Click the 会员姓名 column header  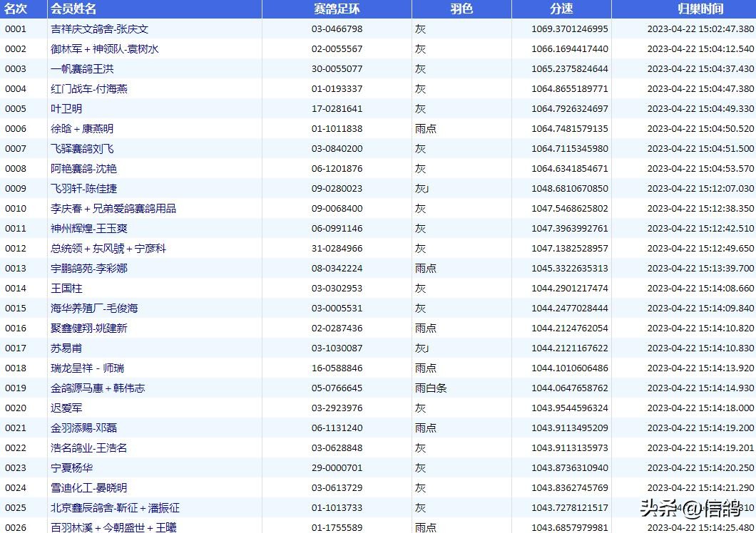click(69, 9)
